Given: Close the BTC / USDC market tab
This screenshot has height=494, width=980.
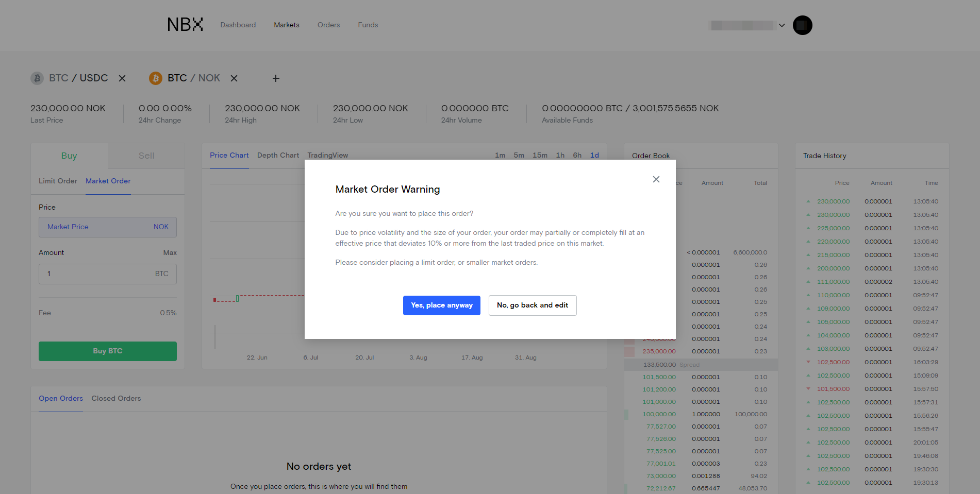Looking at the screenshot, I should pyautogui.click(x=122, y=78).
